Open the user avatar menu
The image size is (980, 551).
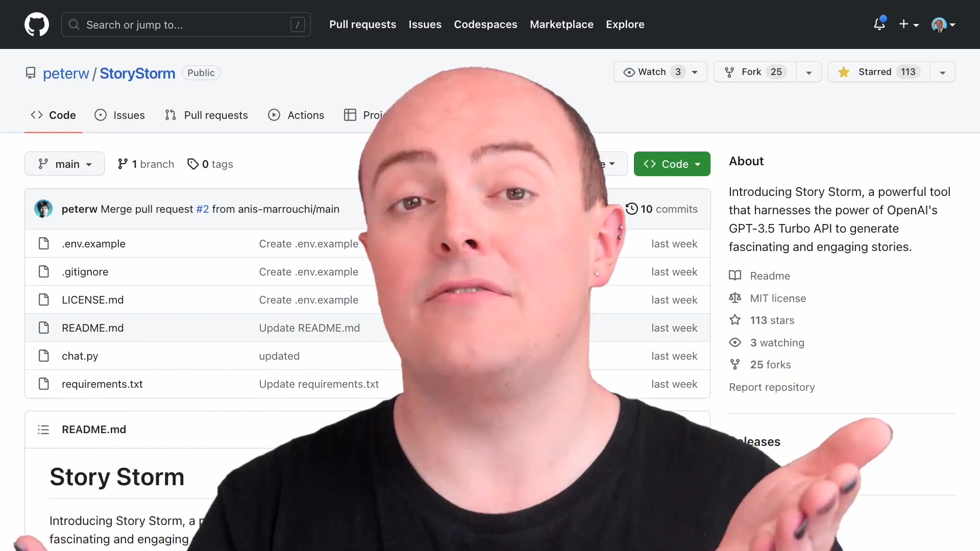pos(943,24)
